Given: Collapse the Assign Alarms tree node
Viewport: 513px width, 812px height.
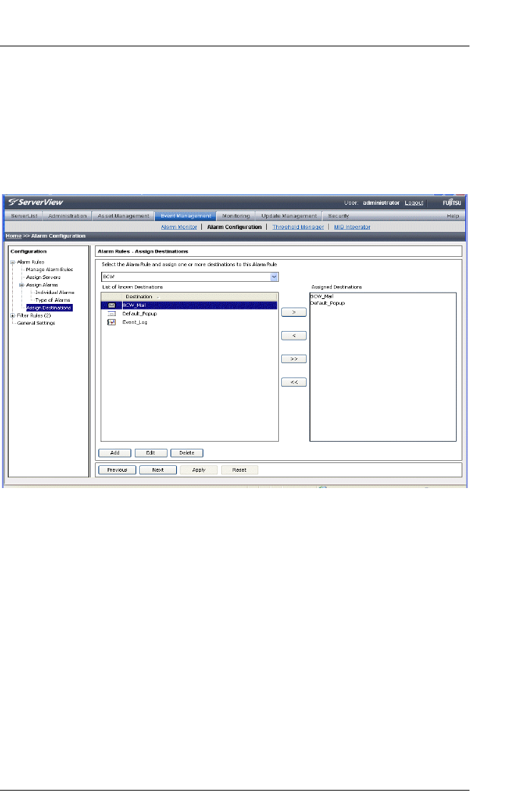Looking at the screenshot, I should (21, 285).
